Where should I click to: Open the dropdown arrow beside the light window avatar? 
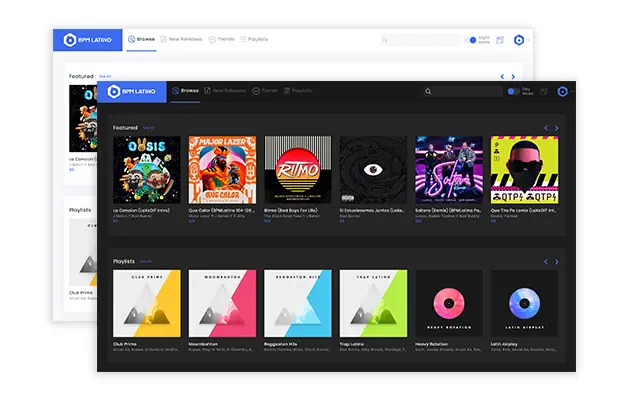click(x=529, y=40)
